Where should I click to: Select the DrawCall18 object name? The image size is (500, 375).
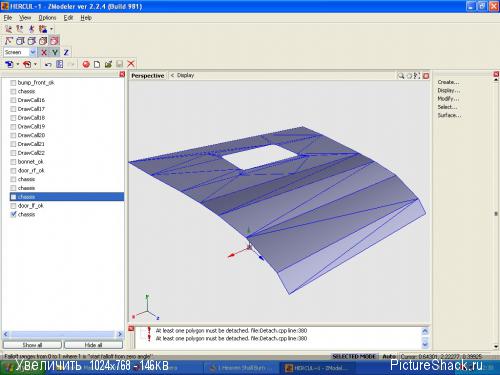pyautogui.click(x=31, y=118)
